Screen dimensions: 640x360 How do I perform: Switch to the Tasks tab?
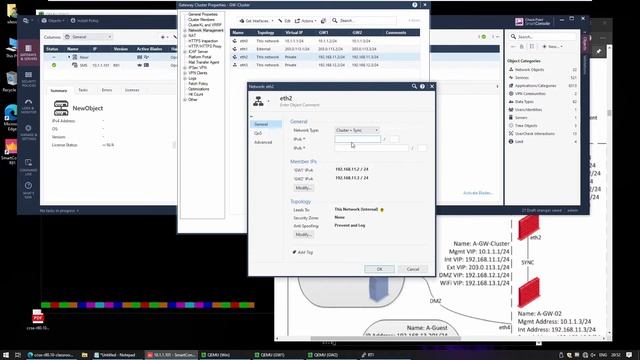(x=83, y=90)
